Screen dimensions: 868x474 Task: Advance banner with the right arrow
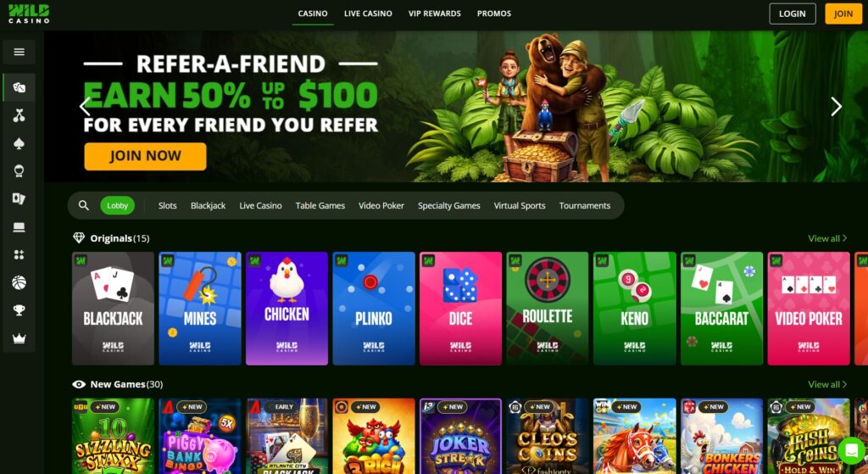coord(836,106)
